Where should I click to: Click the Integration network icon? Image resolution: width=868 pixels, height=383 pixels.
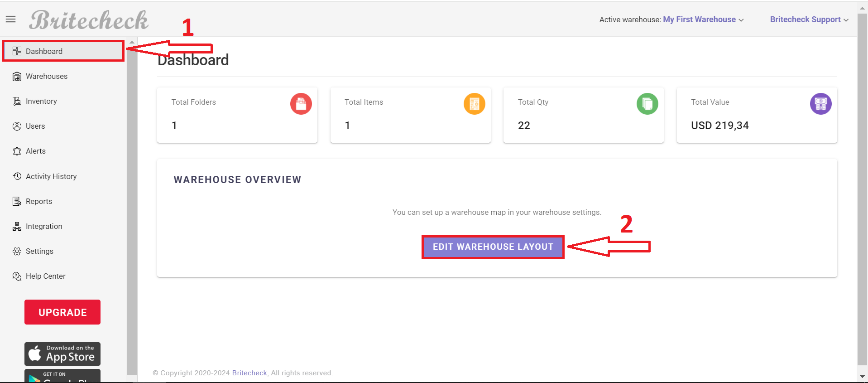17,226
